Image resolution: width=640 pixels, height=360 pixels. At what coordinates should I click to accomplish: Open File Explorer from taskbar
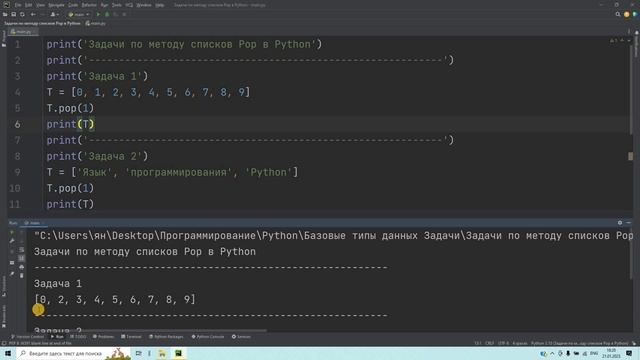[x=162, y=353]
